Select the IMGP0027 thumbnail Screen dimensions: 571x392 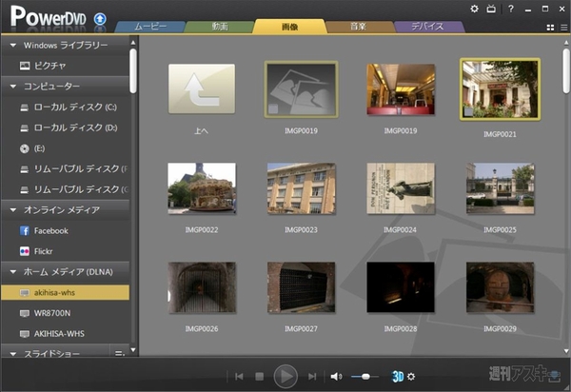[301, 287]
